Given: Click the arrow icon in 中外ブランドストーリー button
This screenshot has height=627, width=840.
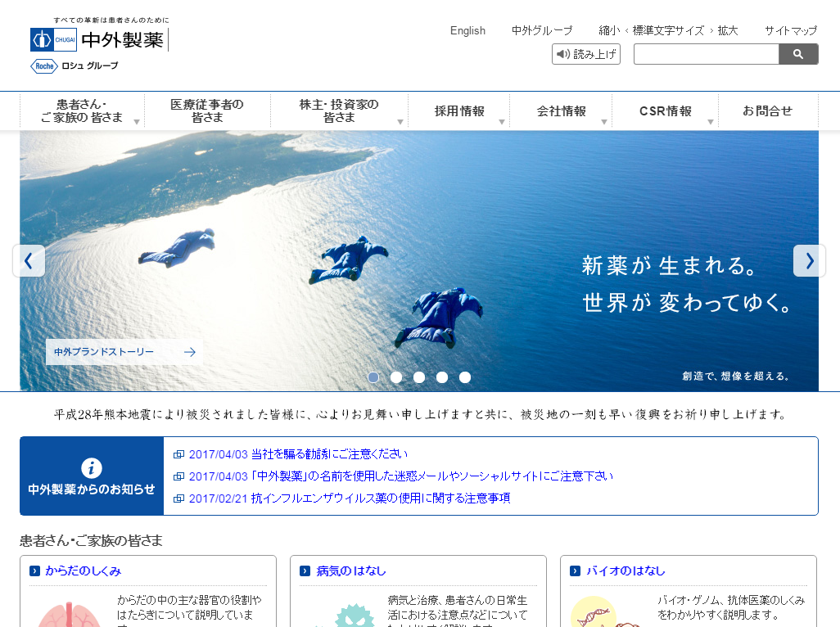Looking at the screenshot, I should pyautogui.click(x=190, y=352).
